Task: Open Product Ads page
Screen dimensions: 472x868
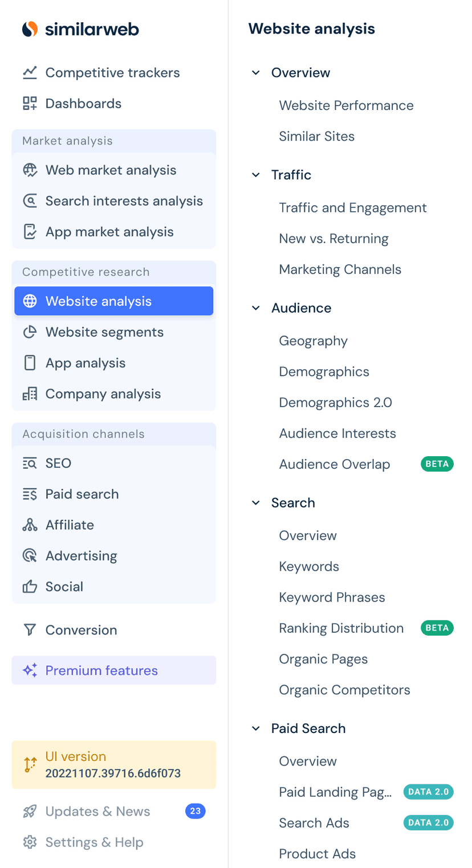Action: (317, 853)
